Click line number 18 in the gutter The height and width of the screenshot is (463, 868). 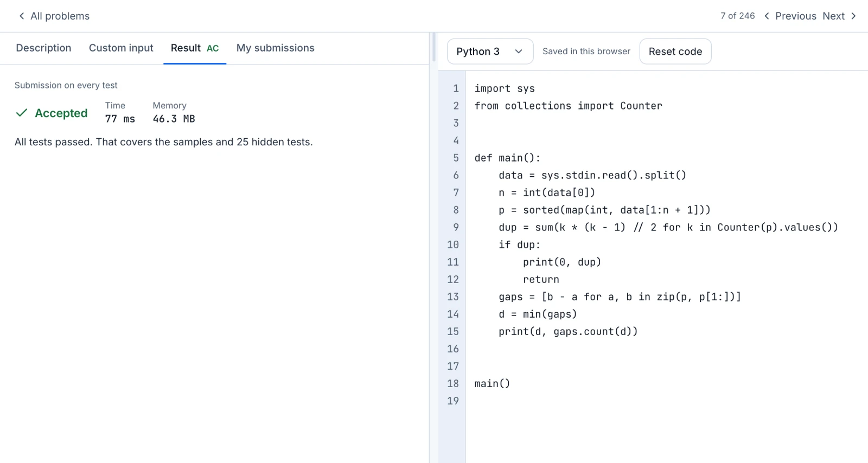click(453, 383)
